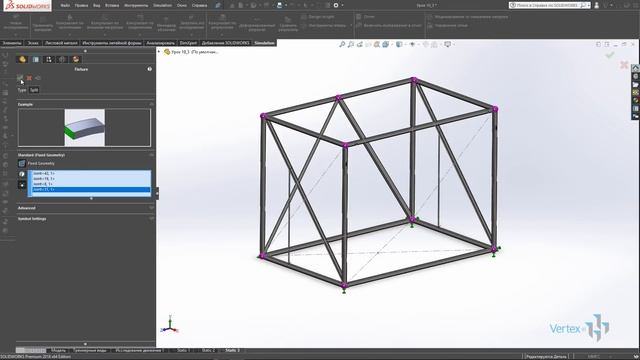Switch to the DimXpert ribbon tab
Image resolution: width=640 pixels, height=360 pixels.
188,43
